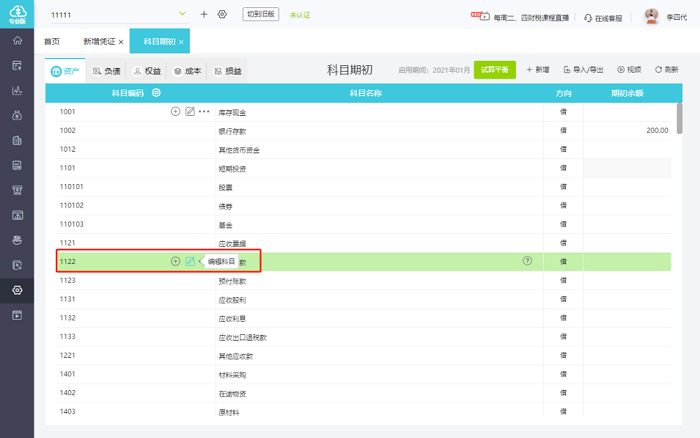Image resolution: width=700 pixels, height=438 pixels.
Task: Click the user avatar picture
Action: (x=651, y=17)
